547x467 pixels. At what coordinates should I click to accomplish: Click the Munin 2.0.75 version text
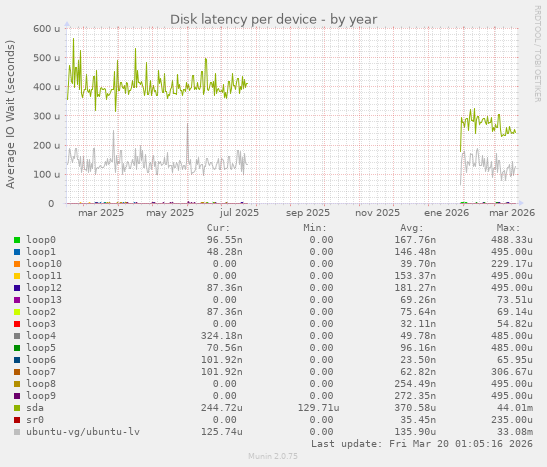click(x=273, y=456)
